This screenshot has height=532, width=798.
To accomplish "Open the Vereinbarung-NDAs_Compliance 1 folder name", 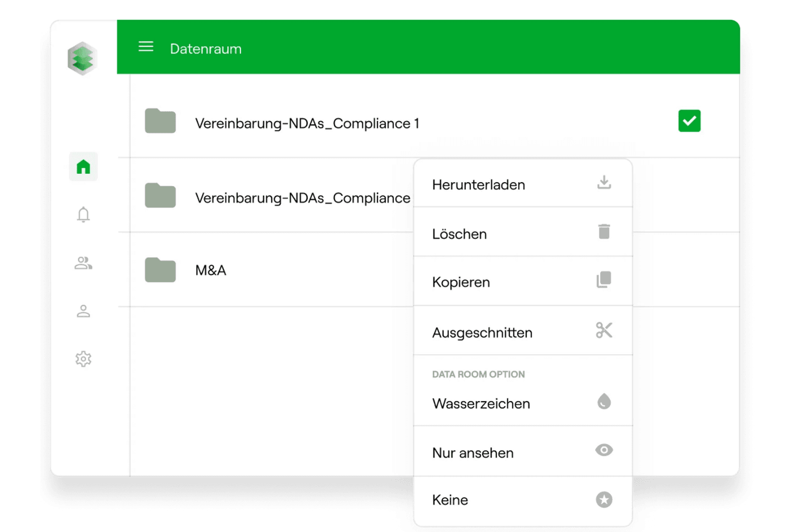I will (307, 123).
